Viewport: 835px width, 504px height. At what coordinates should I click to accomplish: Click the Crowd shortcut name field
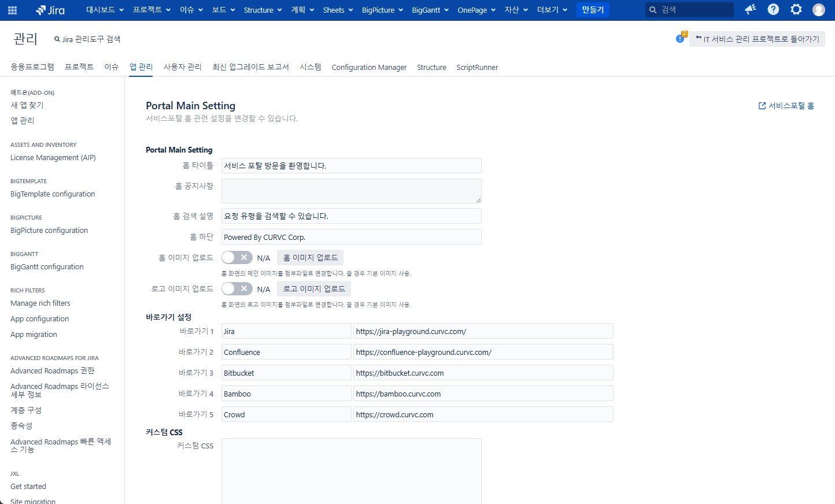[x=286, y=414]
